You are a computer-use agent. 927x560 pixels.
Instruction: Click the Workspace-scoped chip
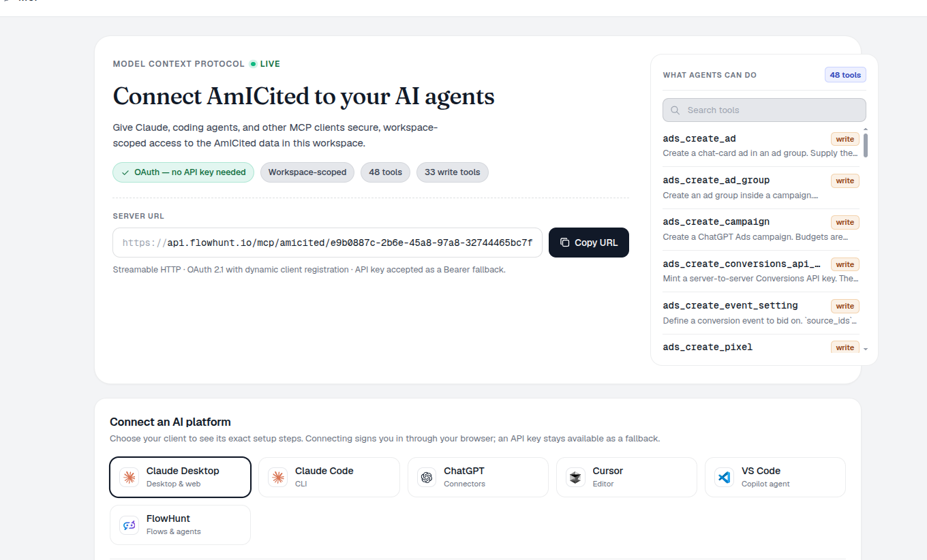point(307,172)
